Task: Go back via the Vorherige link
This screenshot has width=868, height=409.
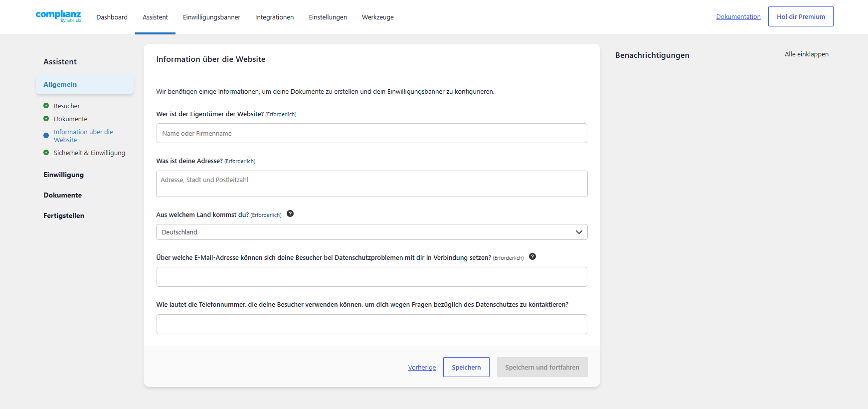Action: pos(422,368)
